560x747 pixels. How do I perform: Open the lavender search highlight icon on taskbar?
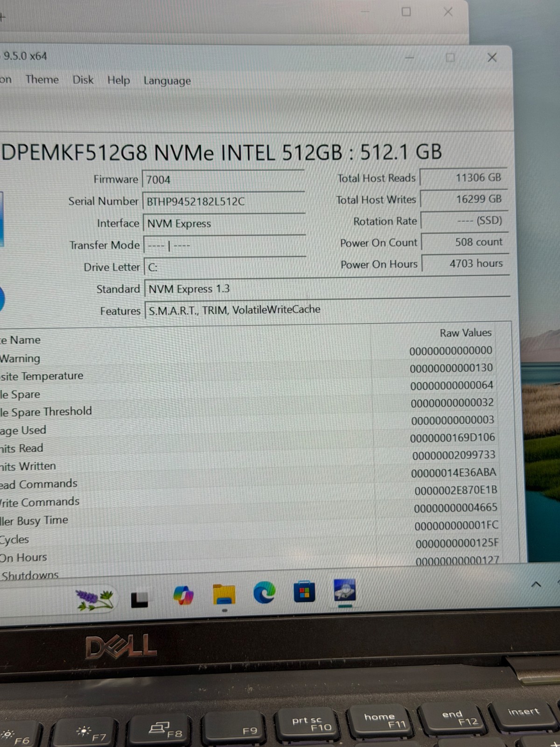pyautogui.click(x=95, y=600)
